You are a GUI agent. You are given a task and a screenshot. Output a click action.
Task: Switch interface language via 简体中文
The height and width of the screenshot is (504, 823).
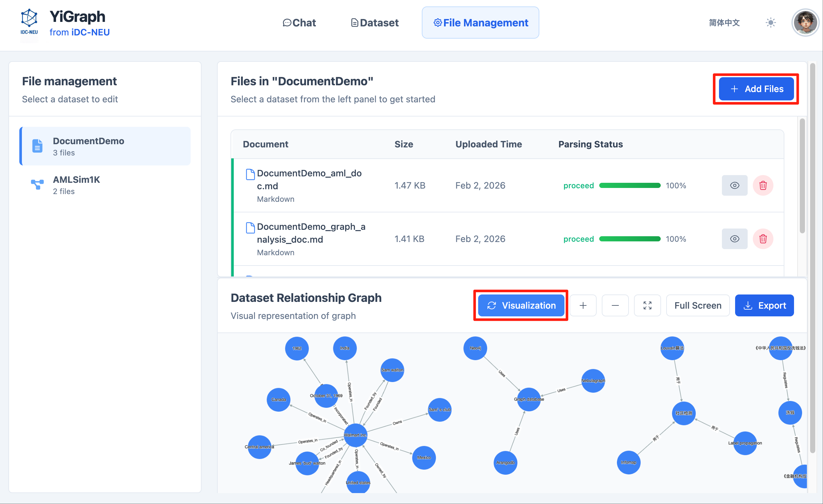coord(724,22)
